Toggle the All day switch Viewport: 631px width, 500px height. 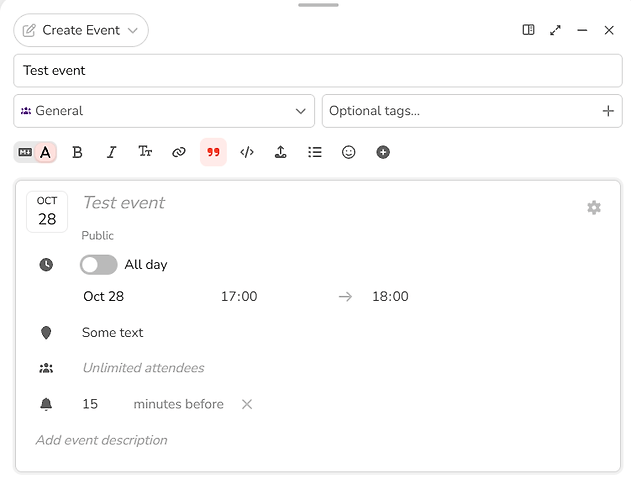click(x=99, y=265)
